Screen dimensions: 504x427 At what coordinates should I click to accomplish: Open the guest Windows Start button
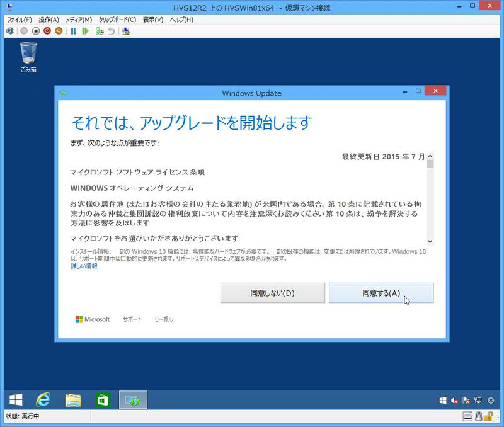click(16, 400)
